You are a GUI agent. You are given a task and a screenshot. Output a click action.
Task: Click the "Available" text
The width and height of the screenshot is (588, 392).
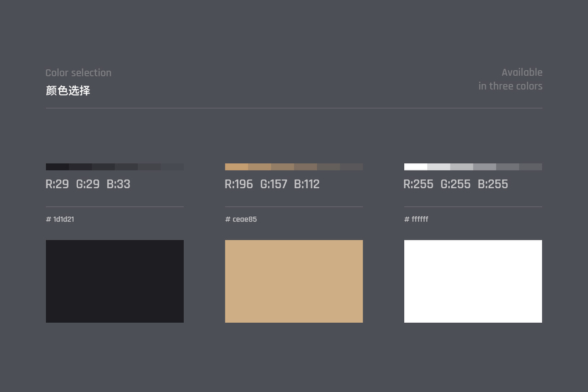(x=522, y=73)
